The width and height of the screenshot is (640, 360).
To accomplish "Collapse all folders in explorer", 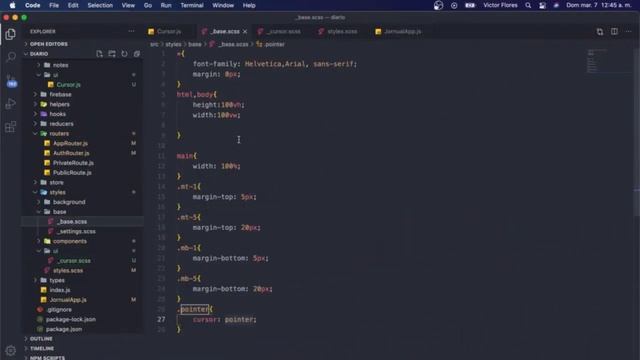I will pyautogui.click(x=137, y=54).
